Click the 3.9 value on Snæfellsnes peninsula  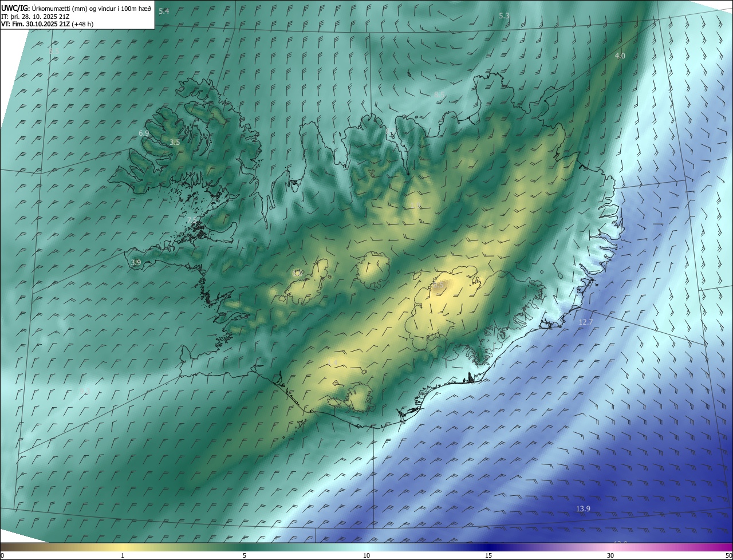(136, 262)
